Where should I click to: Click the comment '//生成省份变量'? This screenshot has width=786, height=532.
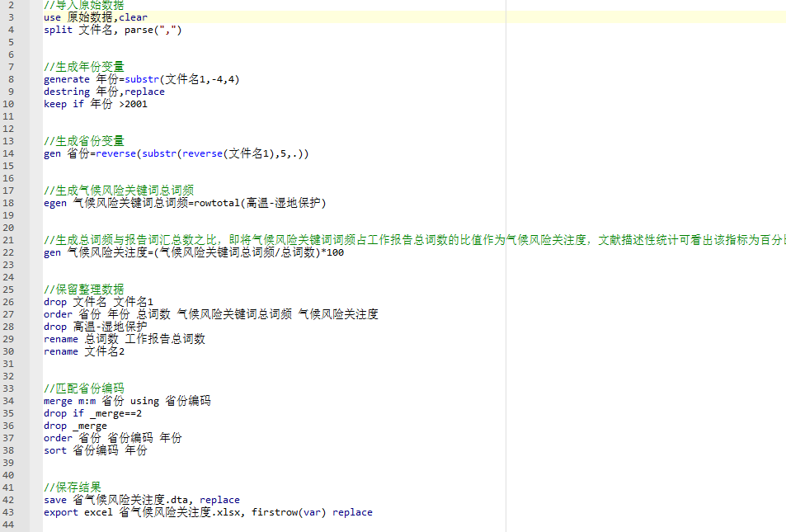[x=83, y=141]
